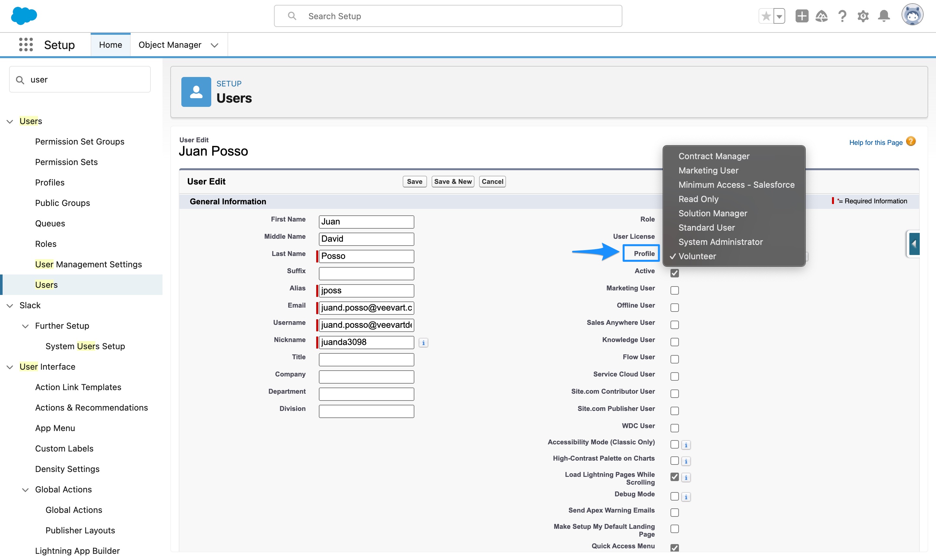Open the Help question mark icon
936x560 pixels.
point(842,16)
